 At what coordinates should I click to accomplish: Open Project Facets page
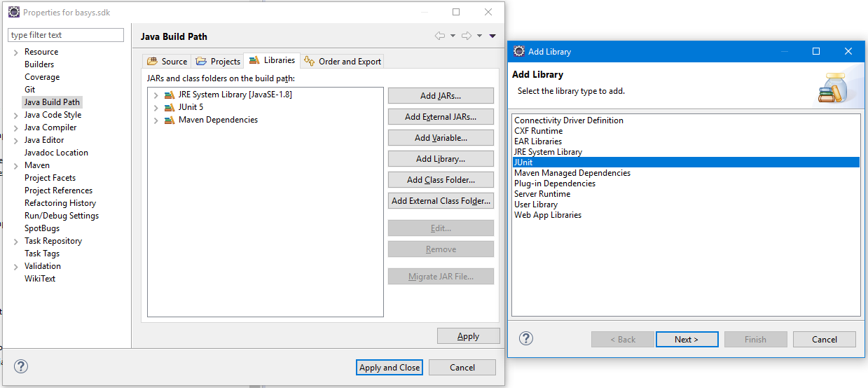tap(50, 178)
